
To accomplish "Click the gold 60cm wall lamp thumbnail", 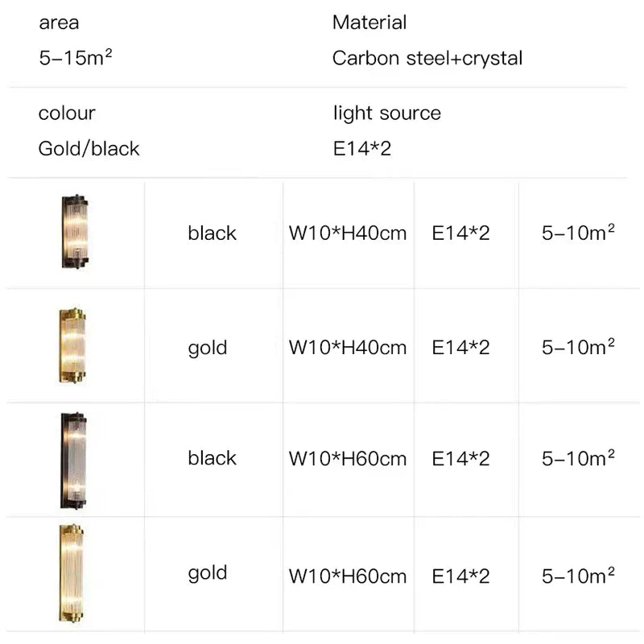I will [x=72, y=572].
